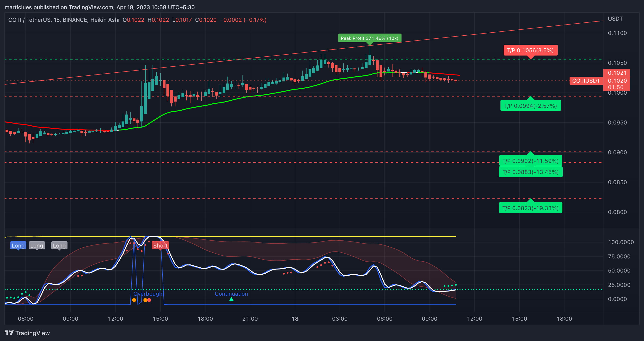The height and width of the screenshot is (341, 644).
Task: Click the 0.1020 current price label
Action: tap(617, 81)
